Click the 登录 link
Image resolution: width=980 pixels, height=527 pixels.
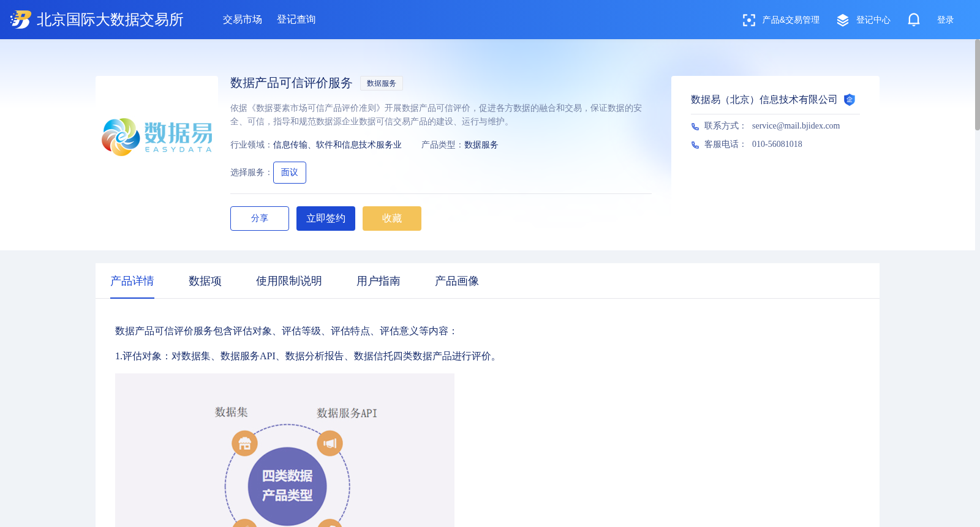click(946, 20)
